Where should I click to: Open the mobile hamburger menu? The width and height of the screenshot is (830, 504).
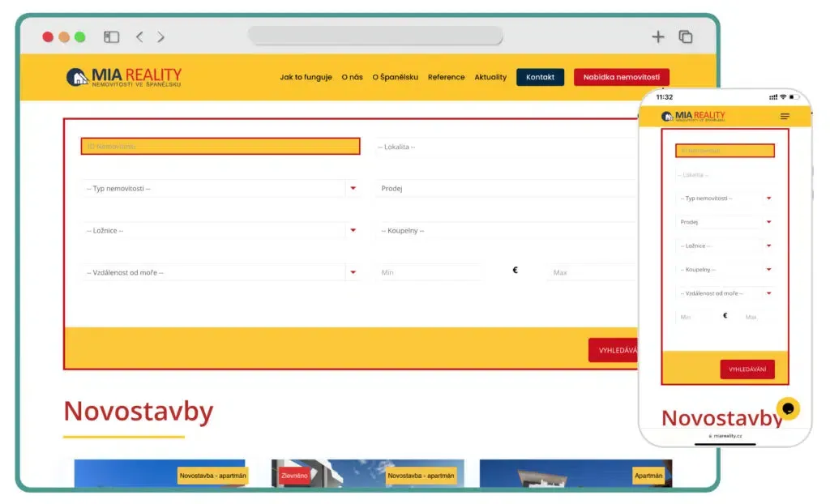(x=785, y=117)
